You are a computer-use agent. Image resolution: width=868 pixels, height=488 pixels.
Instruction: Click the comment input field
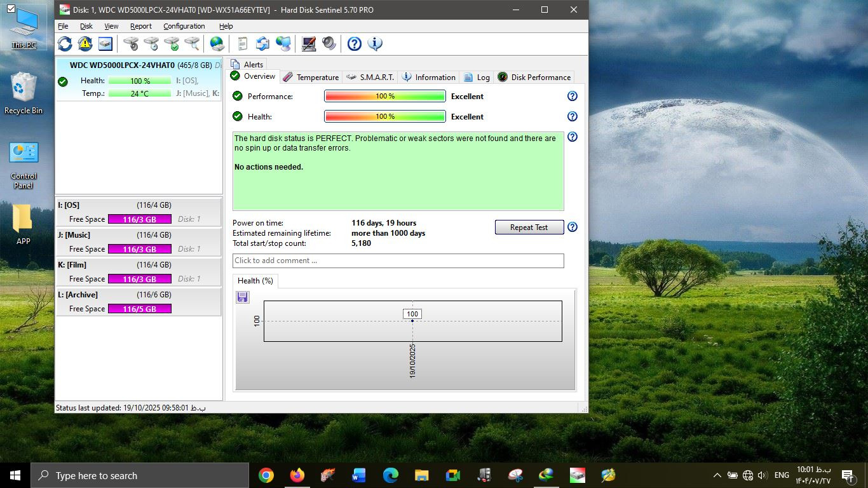point(398,261)
